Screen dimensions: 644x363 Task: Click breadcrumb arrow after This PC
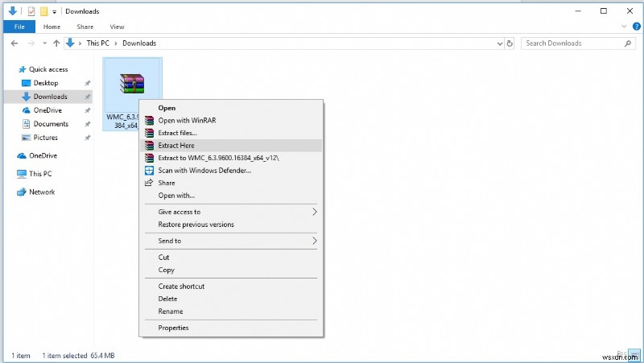click(x=116, y=43)
